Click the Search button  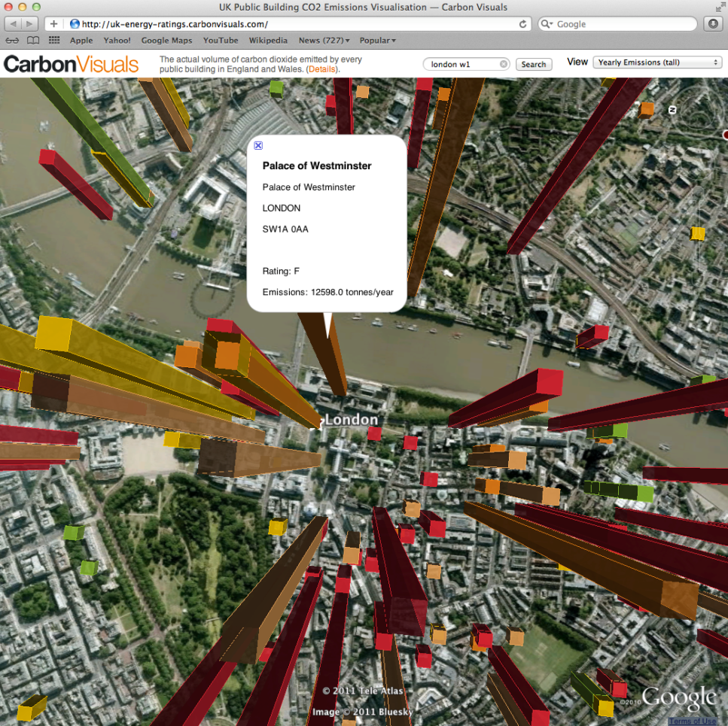(x=534, y=65)
